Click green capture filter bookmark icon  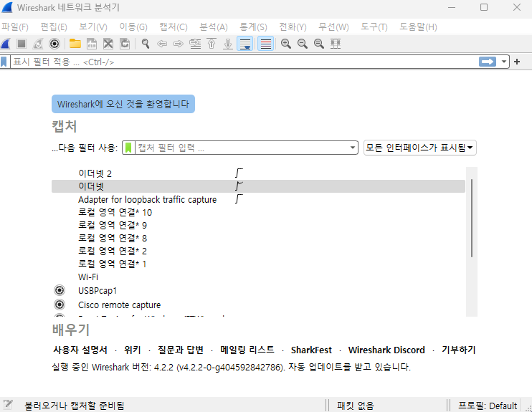coord(128,148)
